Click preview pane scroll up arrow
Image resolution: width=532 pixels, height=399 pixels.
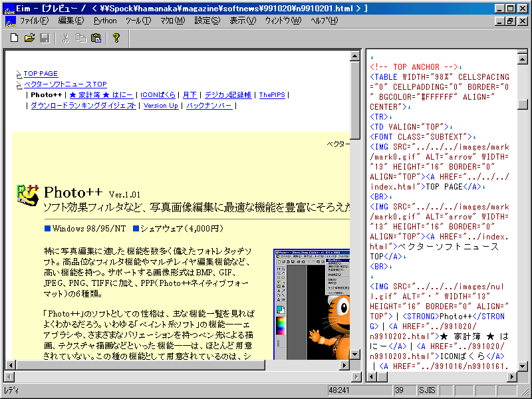pyautogui.click(x=355, y=56)
